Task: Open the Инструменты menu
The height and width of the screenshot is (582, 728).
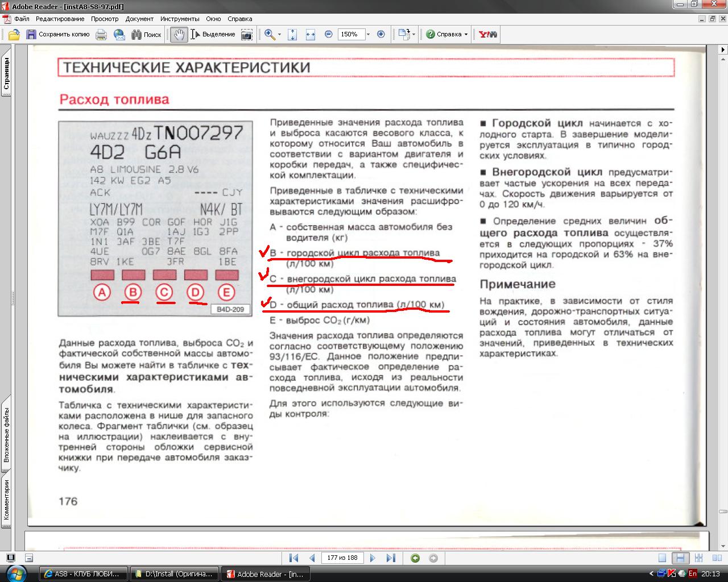Action: [x=180, y=19]
